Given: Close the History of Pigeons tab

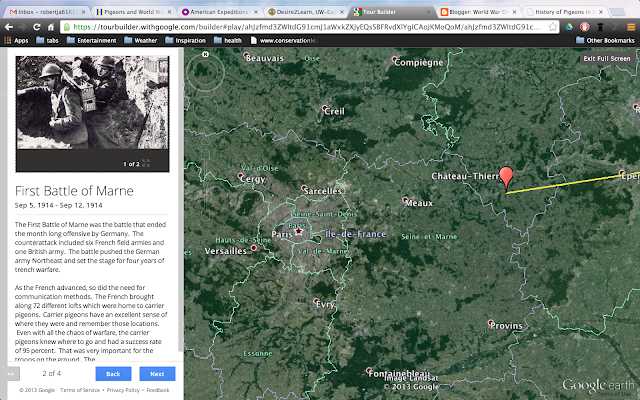Looking at the screenshot, I should tap(601, 12).
